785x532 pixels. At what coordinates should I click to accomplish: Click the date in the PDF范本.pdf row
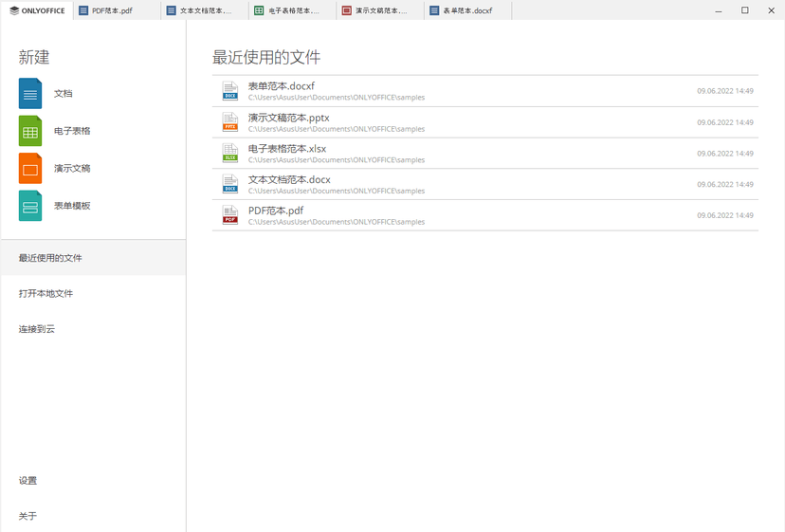725,215
